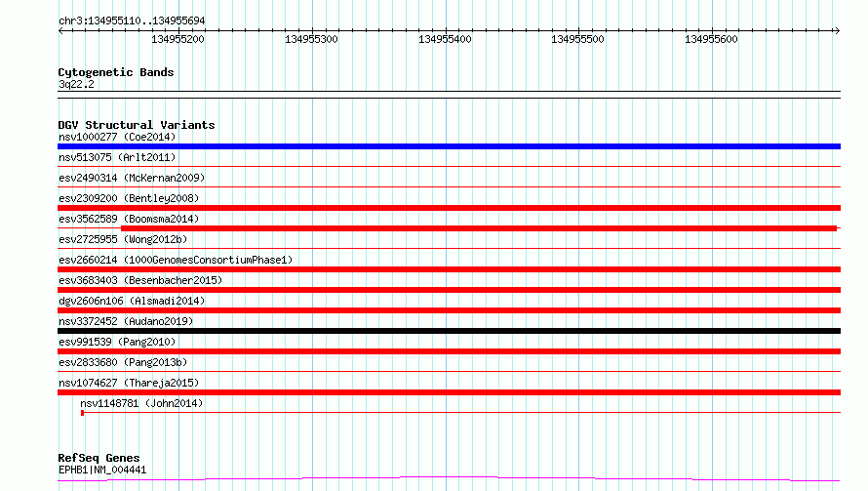Open variant nsv1074627 (Thareja2015)
This screenshot has width=868, height=491.
(129, 383)
